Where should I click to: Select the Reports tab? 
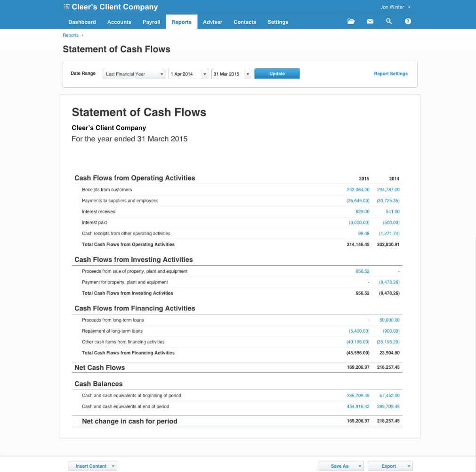pos(182,22)
